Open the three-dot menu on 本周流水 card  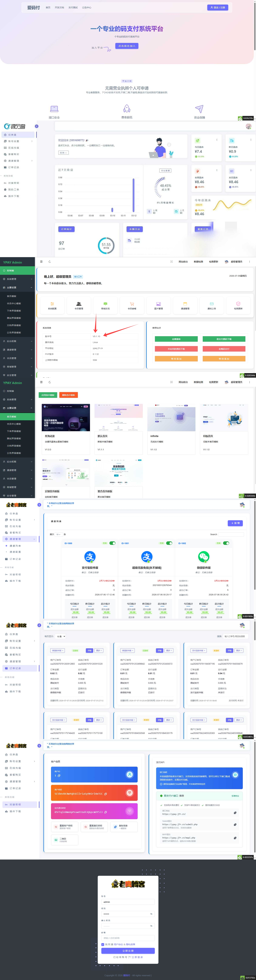coord(217,170)
